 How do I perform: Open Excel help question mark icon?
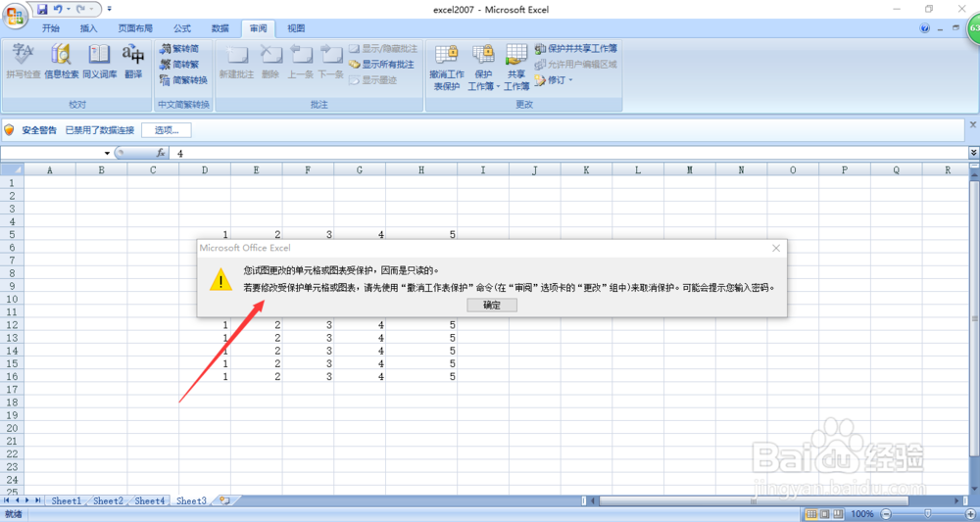(x=925, y=28)
